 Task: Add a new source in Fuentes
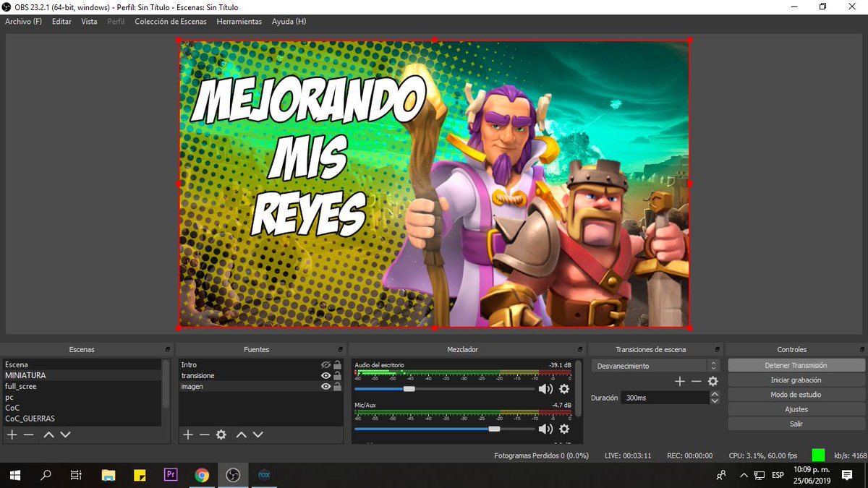click(x=187, y=435)
